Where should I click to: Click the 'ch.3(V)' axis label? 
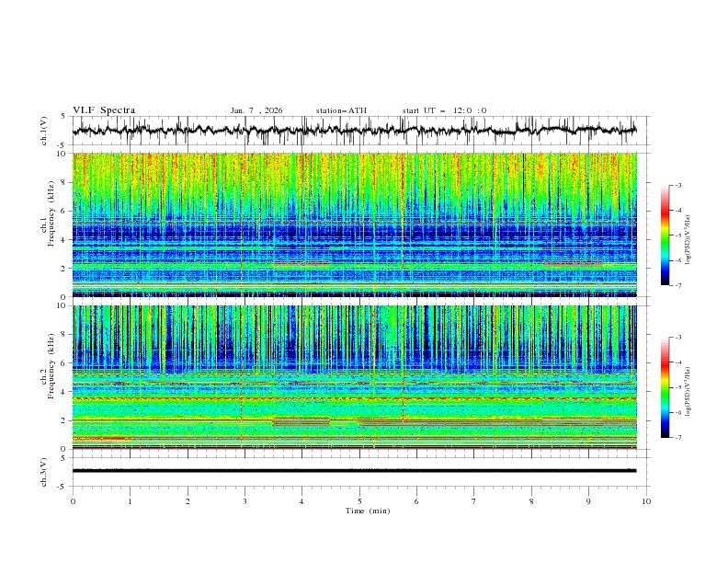tap(44, 472)
